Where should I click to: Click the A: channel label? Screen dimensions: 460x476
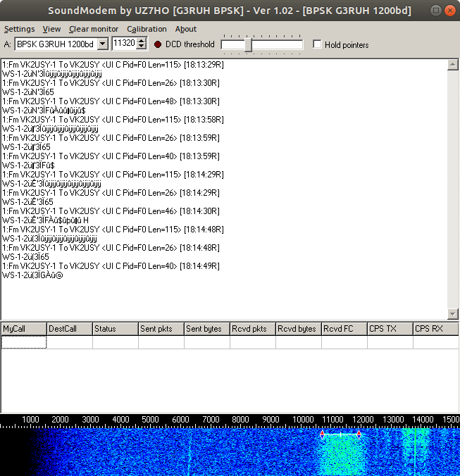tap(8, 44)
